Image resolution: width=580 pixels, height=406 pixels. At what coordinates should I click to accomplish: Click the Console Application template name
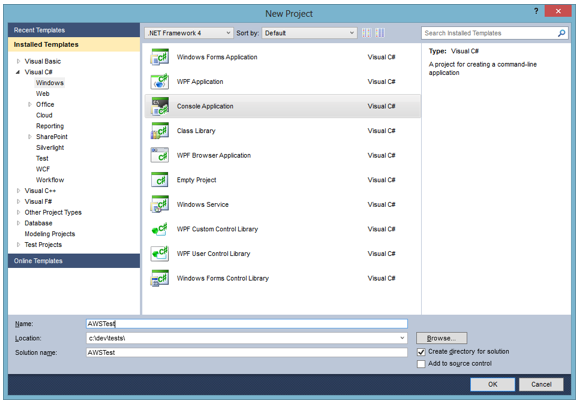tap(205, 106)
